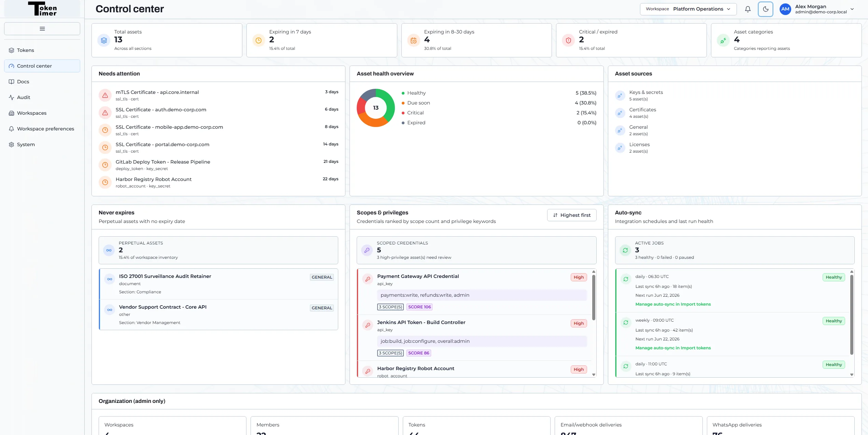Open the Token Timer logo
This screenshot has width=868, height=435.
tap(42, 9)
